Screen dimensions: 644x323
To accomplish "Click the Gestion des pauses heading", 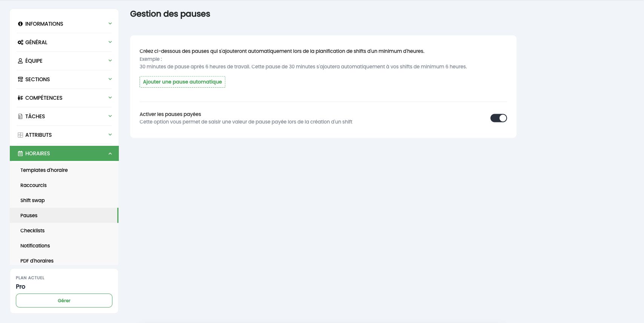I will point(170,14).
